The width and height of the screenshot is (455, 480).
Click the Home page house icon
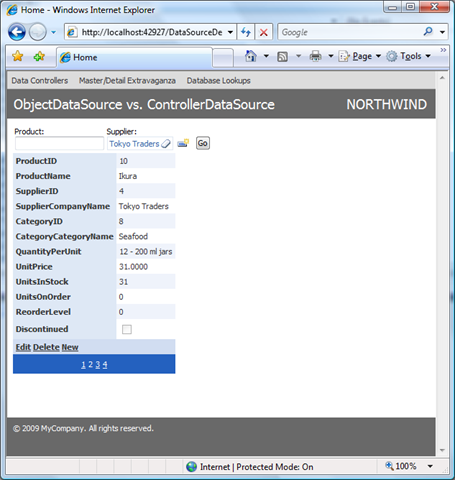[251, 56]
